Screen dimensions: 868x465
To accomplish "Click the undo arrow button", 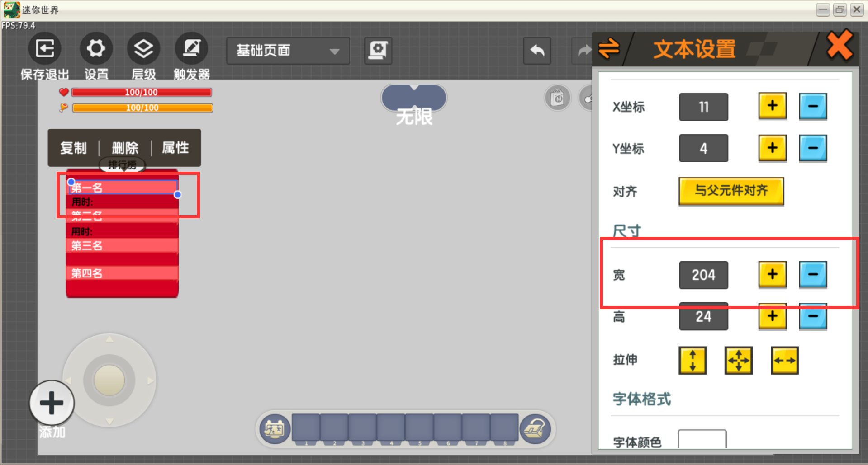I will [x=537, y=51].
